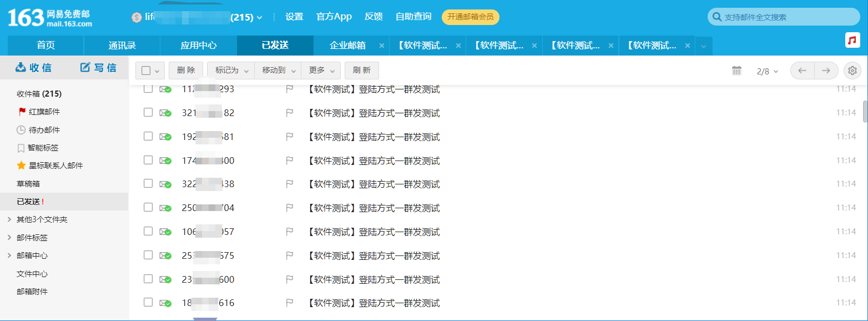Click the 163 网易免费邮 logo
This screenshot has width=868, height=321.
pos(47,16)
